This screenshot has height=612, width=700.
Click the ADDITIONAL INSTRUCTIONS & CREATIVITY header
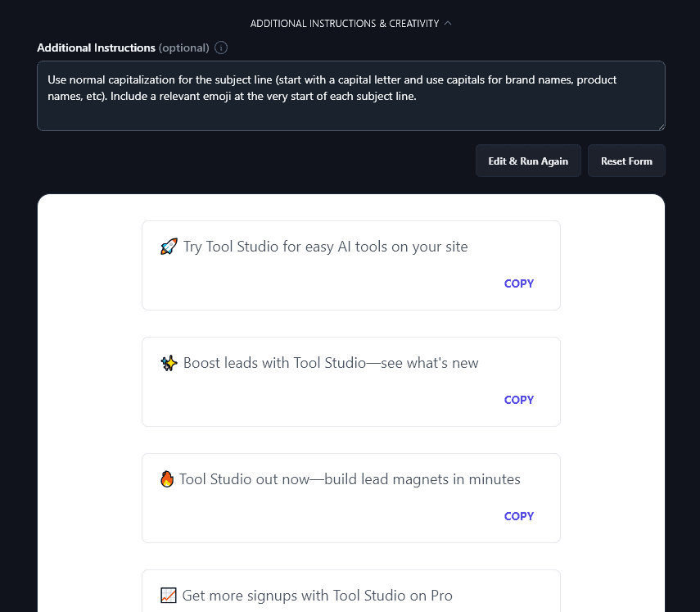click(344, 23)
